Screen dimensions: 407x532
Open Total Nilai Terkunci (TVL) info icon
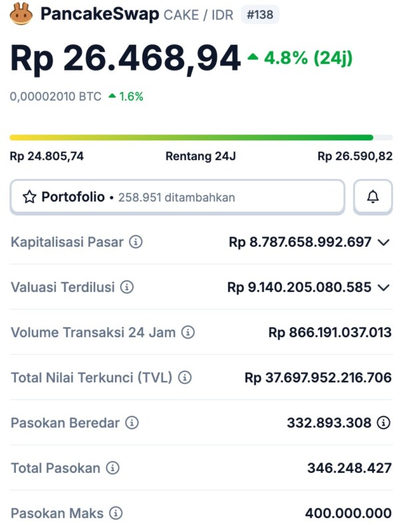pyautogui.click(x=185, y=378)
